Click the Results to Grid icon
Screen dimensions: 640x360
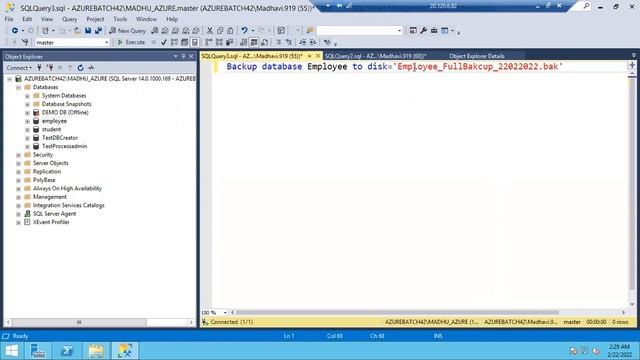pos(254,42)
